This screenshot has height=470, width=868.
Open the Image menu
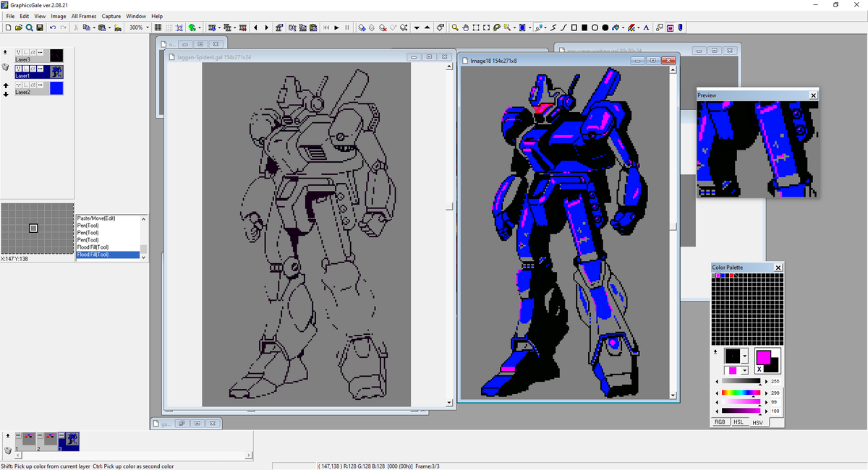(x=59, y=16)
